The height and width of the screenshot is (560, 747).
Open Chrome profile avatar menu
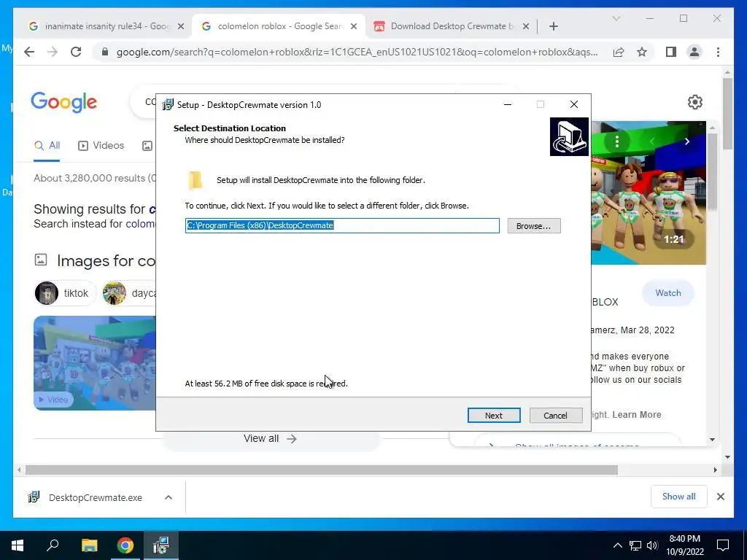coord(694,52)
